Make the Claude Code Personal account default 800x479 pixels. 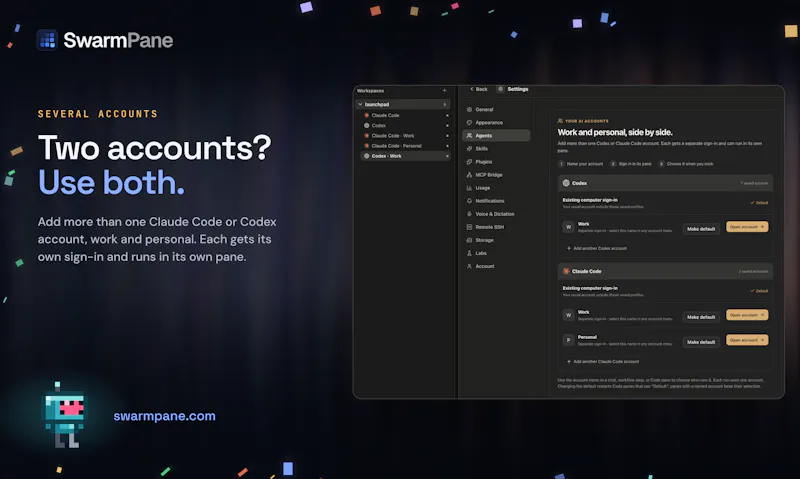pyautogui.click(x=701, y=342)
